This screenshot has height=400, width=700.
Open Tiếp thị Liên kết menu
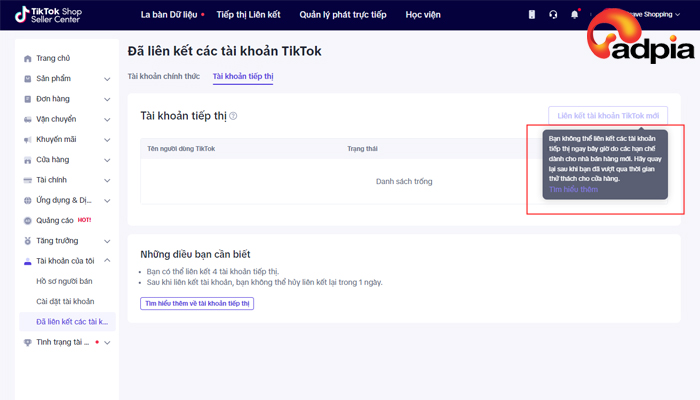point(249,15)
